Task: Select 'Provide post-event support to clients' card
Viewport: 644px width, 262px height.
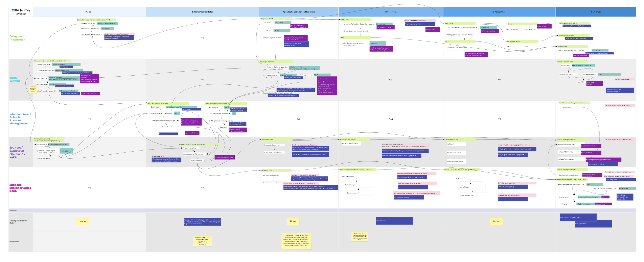Action: pyautogui.click(x=575, y=103)
